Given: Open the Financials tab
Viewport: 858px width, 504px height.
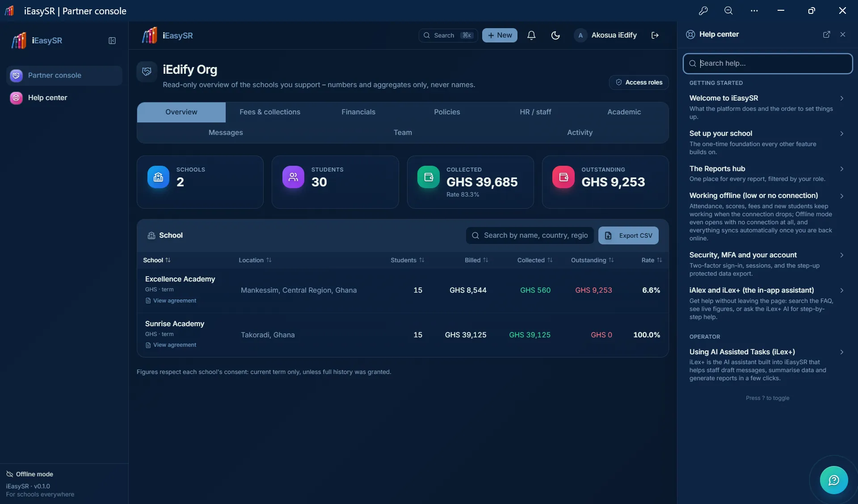Looking at the screenshot, I should 358,112.
